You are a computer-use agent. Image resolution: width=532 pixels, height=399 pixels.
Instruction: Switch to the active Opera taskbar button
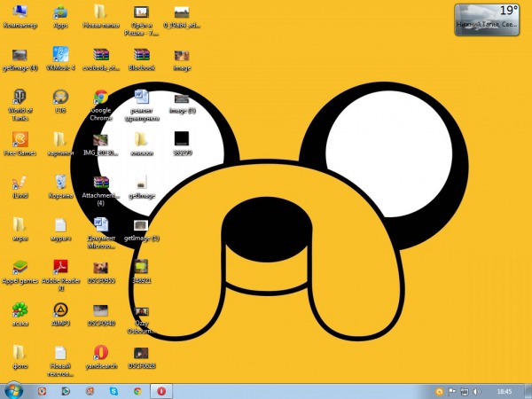[x=161, y=392]
